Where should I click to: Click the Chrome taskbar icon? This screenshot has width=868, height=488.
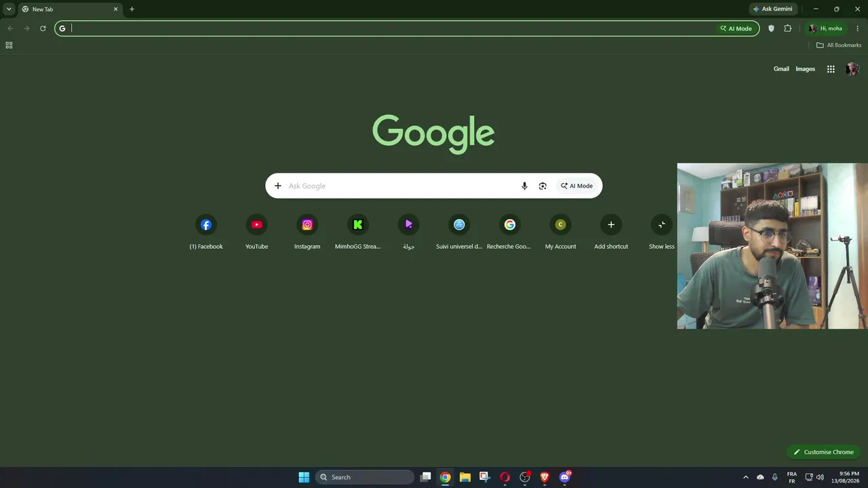point(445,477)
